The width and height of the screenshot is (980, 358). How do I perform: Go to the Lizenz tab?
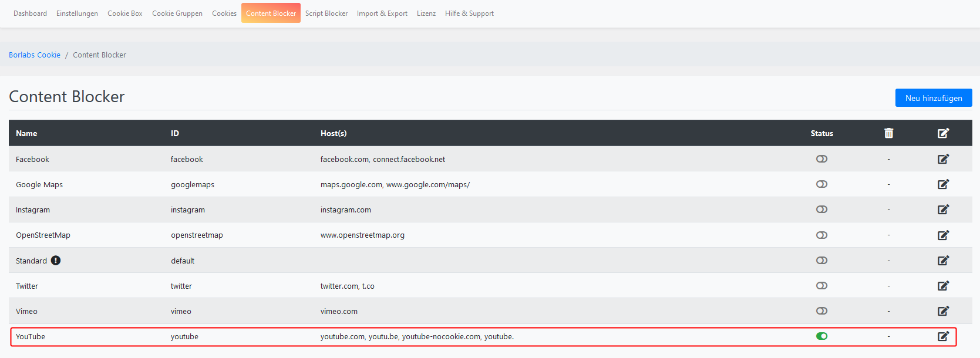[x=426, y=13]
